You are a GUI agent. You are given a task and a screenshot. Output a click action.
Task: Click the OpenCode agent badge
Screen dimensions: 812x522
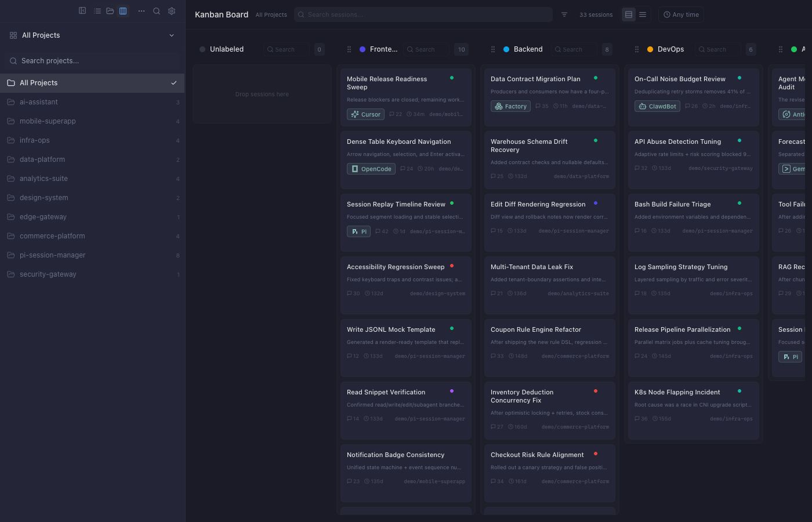coord(371,169)
